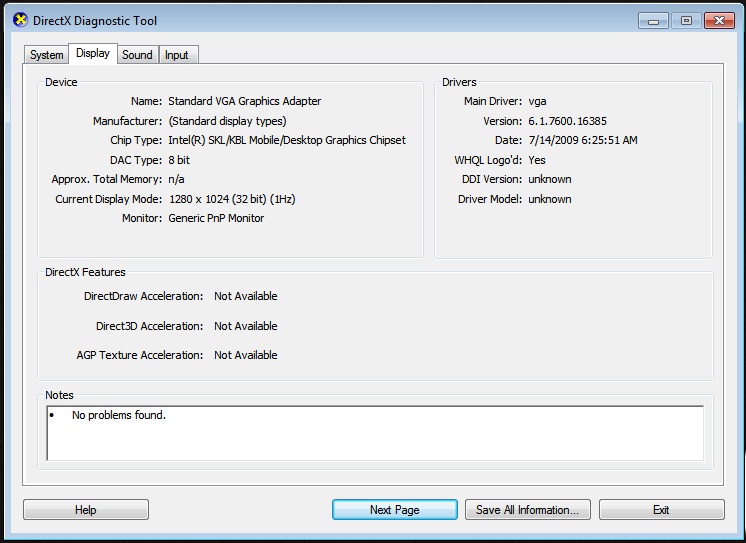Click the DirectX Diagnostic Tool title text
This screenshot has width=746, height=543.
tap(96, 21)
